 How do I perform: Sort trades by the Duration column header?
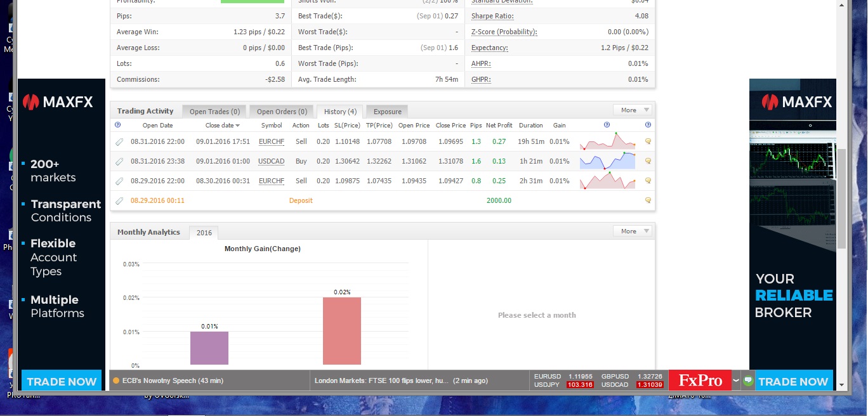click(531, 126)
